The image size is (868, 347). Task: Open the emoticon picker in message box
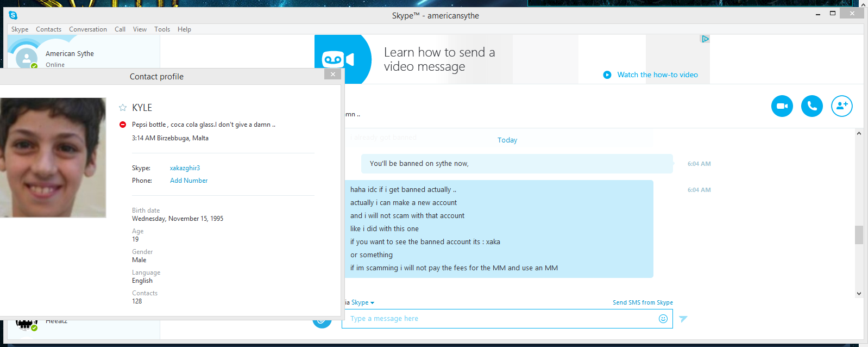click(663, 319)
